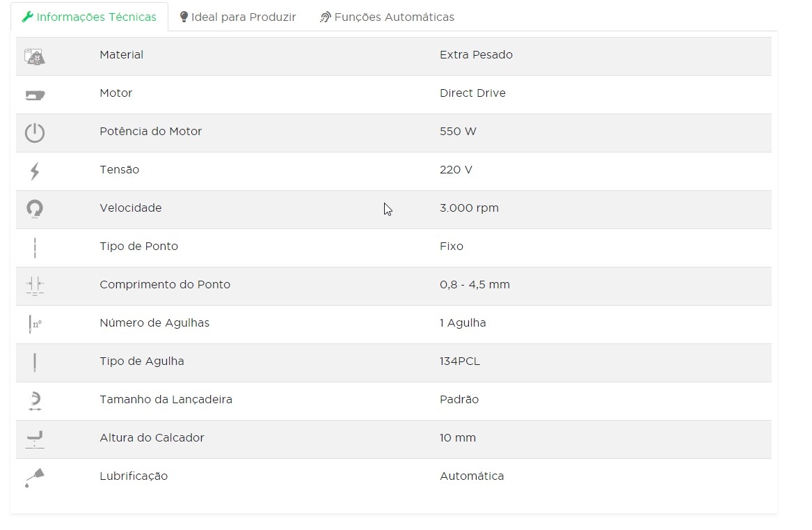This screenshot has height=530, width=812.
Task: Switch to the Ideal para Produzir tab
Action: pos(238,17)
